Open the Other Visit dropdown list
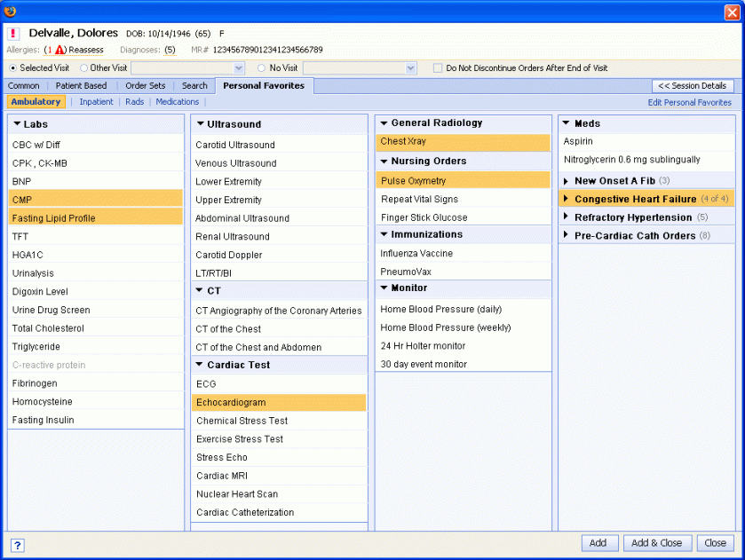 pos(238,68)
